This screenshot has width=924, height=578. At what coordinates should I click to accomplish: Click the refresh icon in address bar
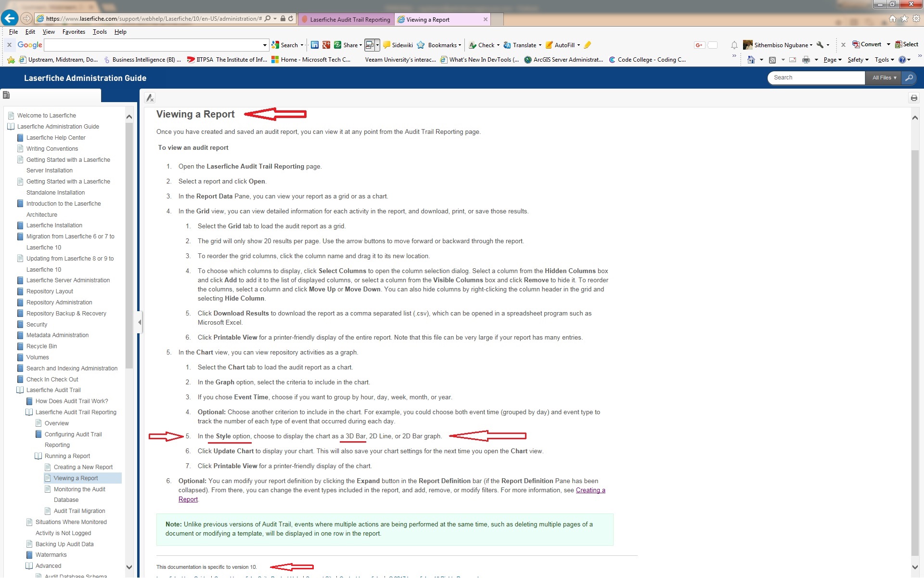291,19
